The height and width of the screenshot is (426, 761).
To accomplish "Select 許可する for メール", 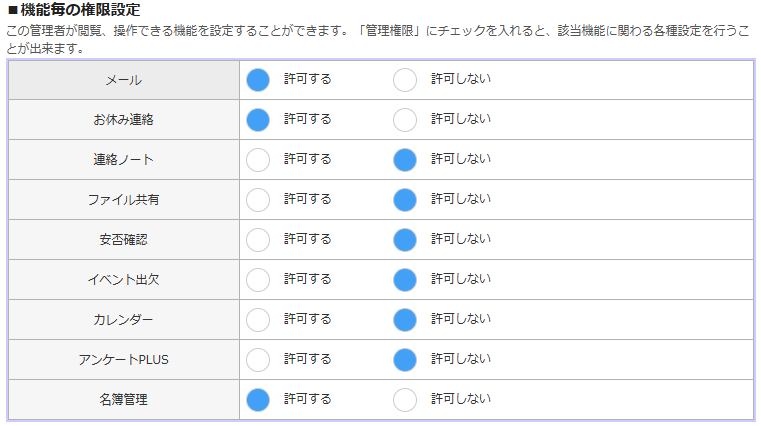I will (x=258, y=80).
